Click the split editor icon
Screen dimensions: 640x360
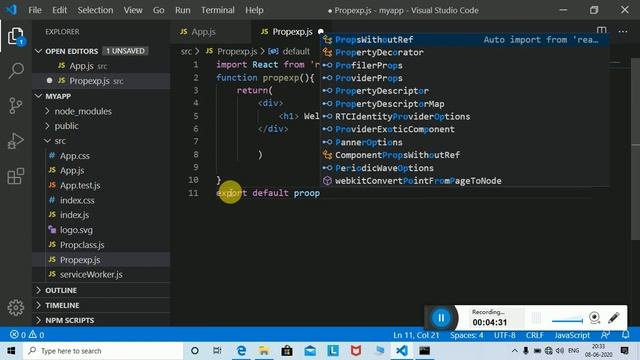(x=601, y=31)
